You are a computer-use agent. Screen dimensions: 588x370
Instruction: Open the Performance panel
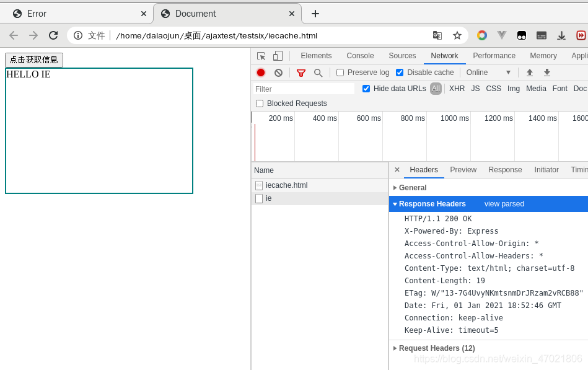click(x=494, y=56)
